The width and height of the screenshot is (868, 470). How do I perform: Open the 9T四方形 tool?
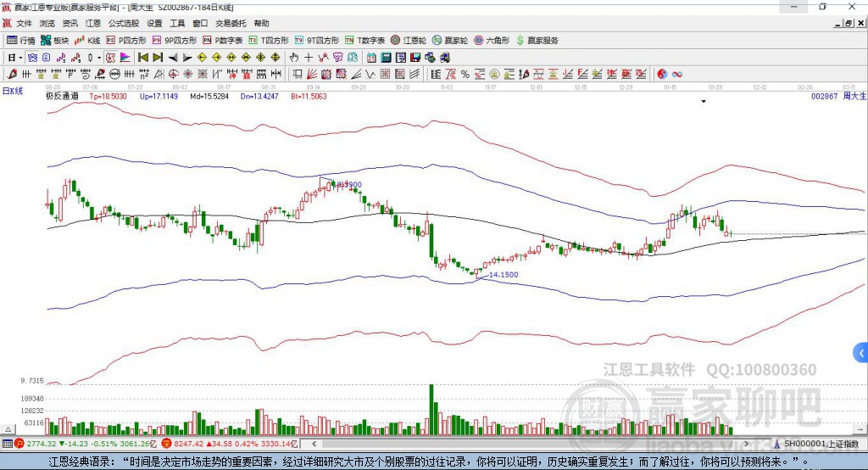click(317, 41)
